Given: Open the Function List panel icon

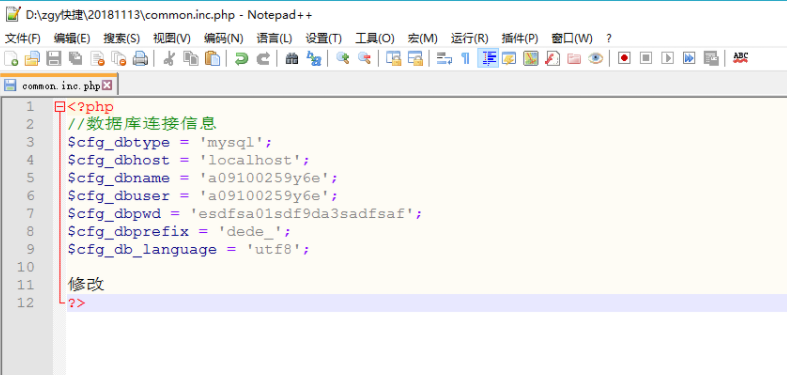Looking at the screenshot, I should click(552, 58).
